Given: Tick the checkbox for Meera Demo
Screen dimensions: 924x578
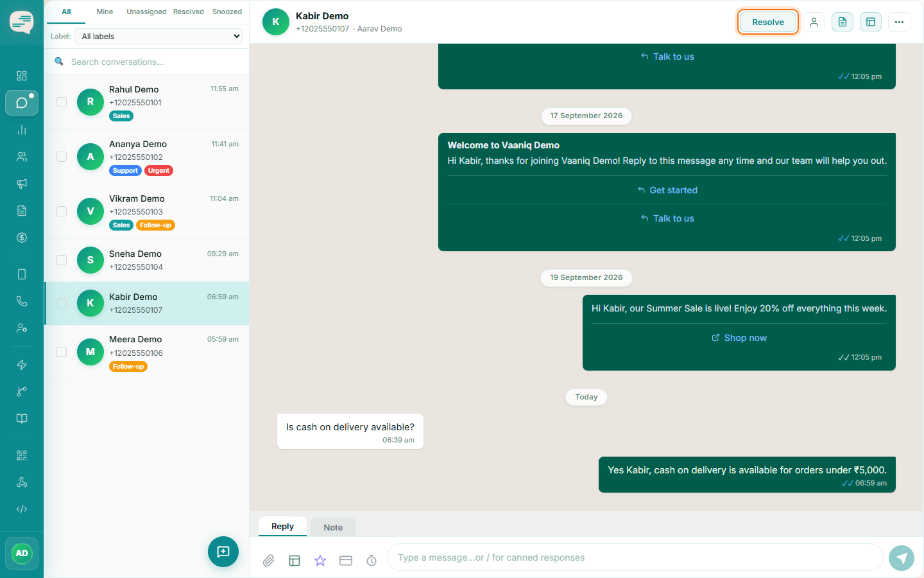Looking at the screenshot, I should tap(62, 352).
